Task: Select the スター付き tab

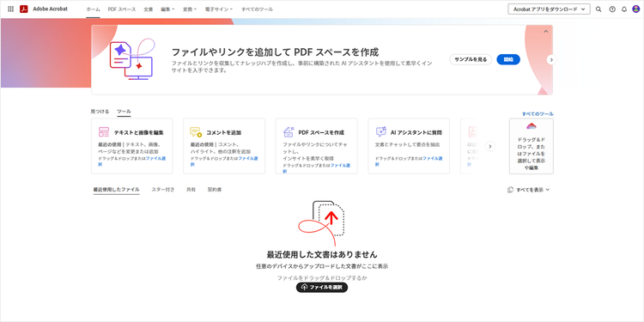Action: tap(163, 190)
